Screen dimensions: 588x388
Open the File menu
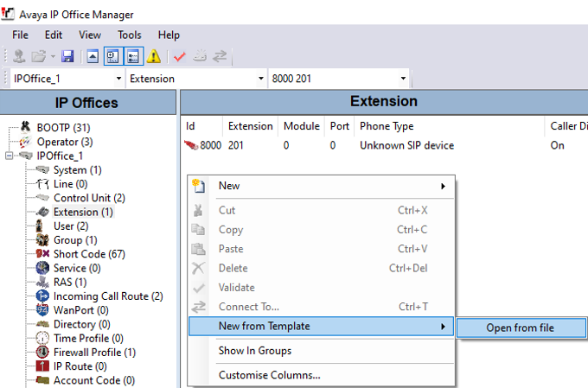20,35
